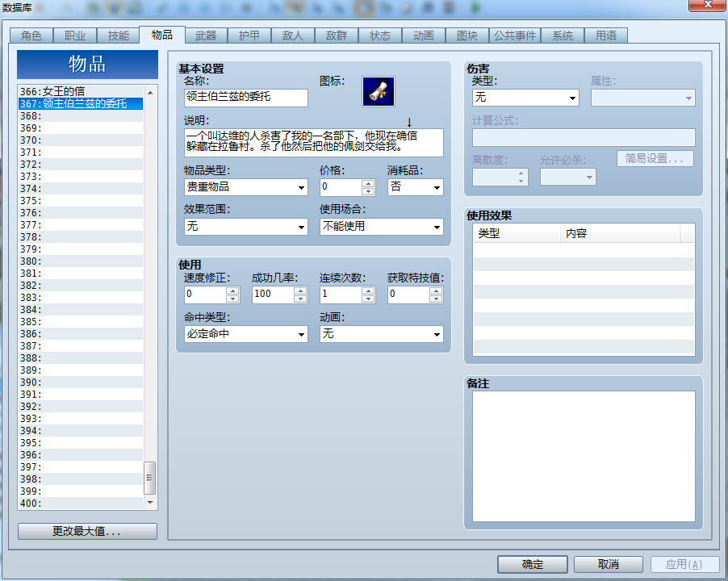This screenshot has width=728, height=581.
Task: Open the 伤害 类型 dropdown
Action: point(525,98)
